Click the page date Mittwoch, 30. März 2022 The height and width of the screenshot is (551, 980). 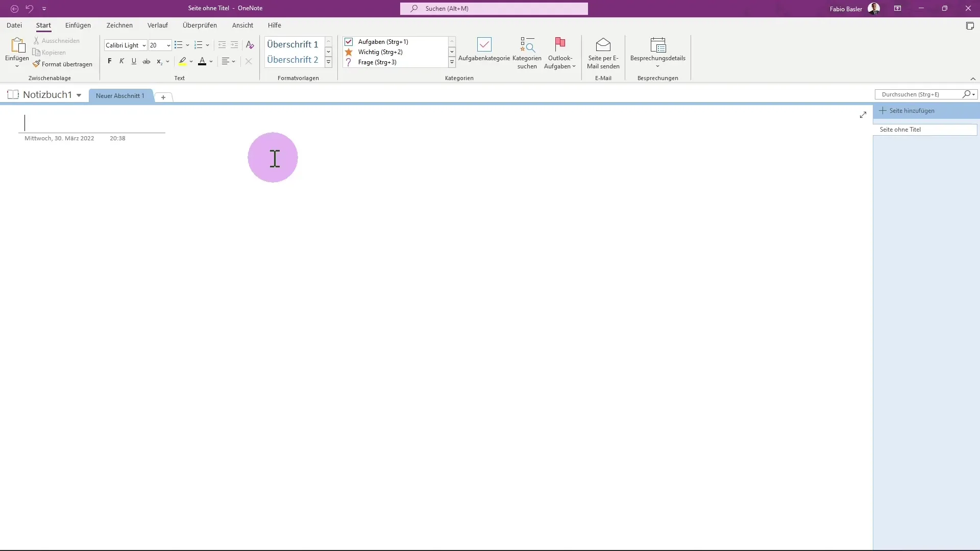(59, 138)
